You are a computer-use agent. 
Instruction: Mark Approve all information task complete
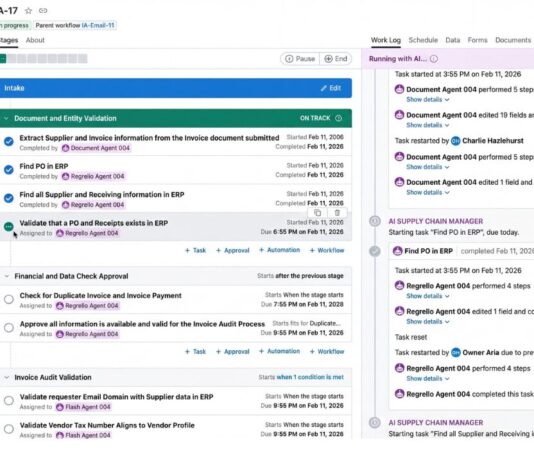coord(9,328)
